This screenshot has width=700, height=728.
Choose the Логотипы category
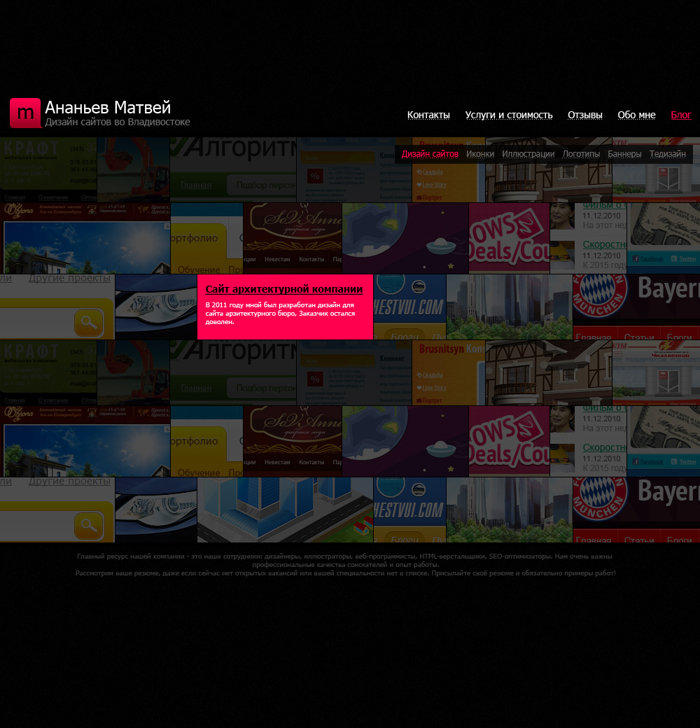pyautogui.click(x=581, y=154)
